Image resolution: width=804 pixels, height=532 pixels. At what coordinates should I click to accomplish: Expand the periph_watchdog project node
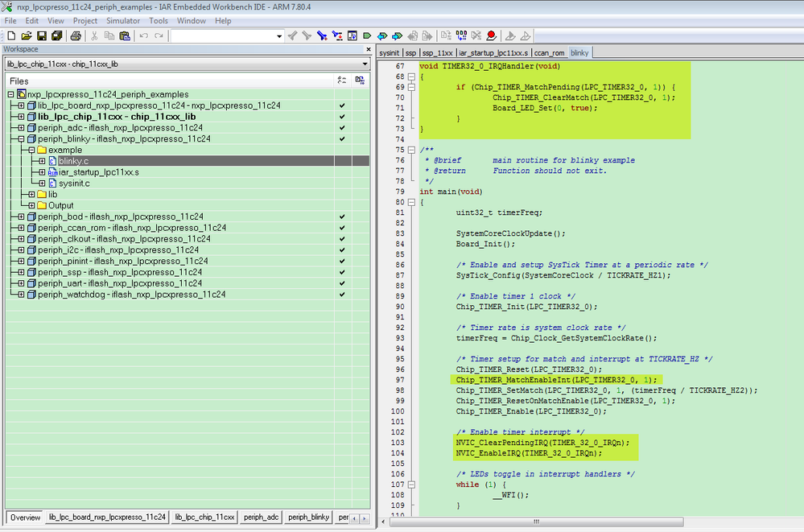21,295
